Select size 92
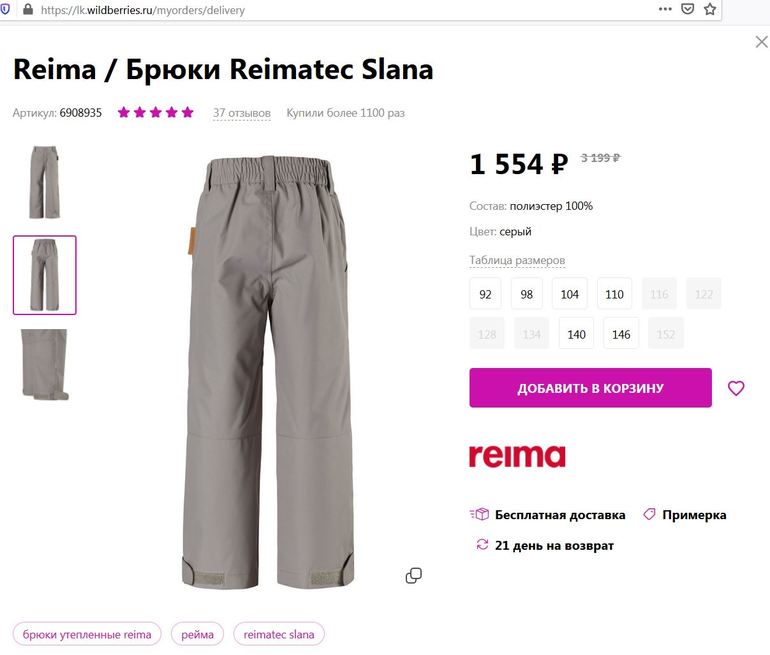 point(486,294)
